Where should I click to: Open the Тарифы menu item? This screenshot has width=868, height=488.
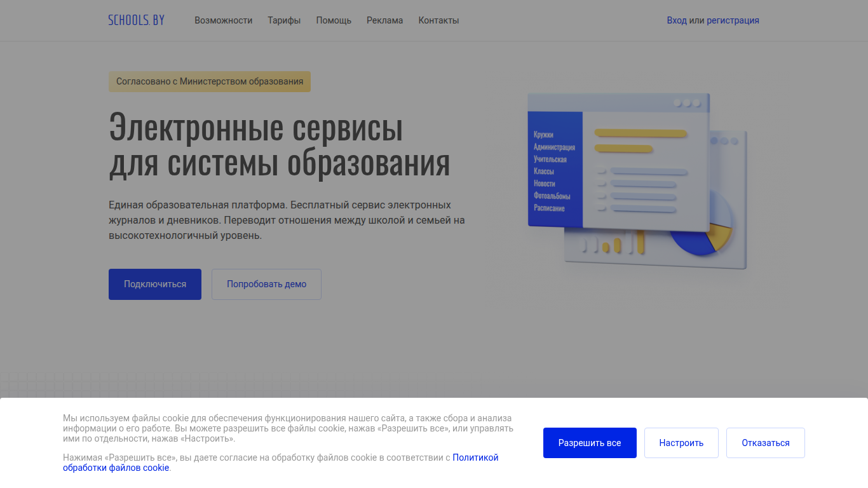click(x=284, y=20)
